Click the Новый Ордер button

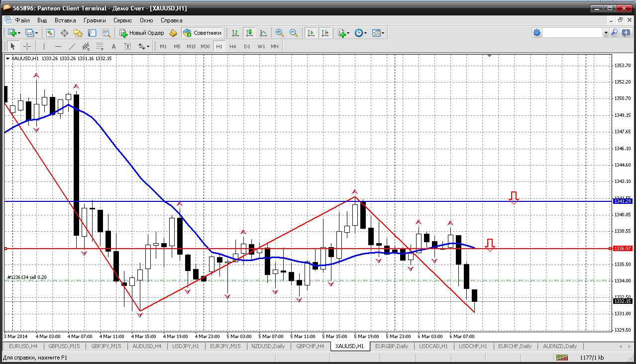(x=142, y=33)
